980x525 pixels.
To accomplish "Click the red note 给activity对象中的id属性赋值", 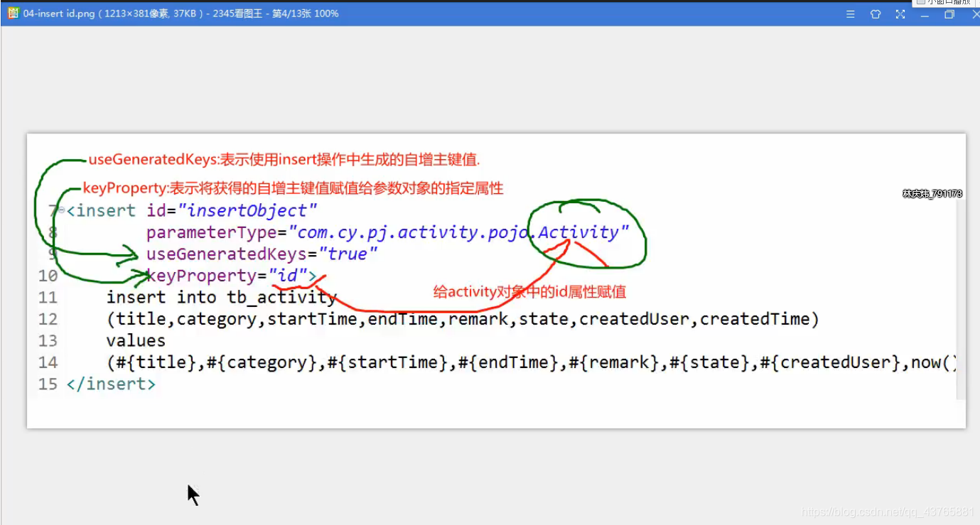I will tap(529, 292).
